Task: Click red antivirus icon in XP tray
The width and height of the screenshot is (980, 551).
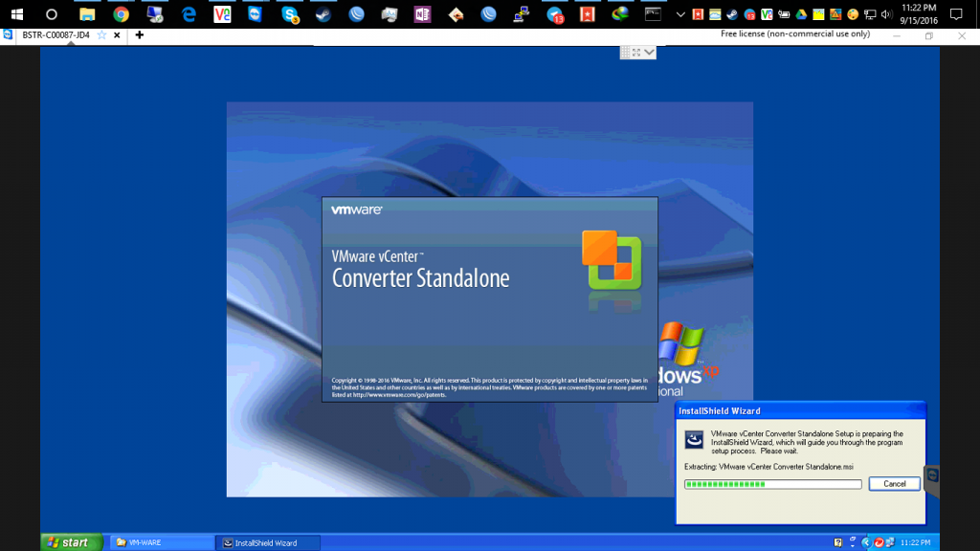Action: pos(879,543)
